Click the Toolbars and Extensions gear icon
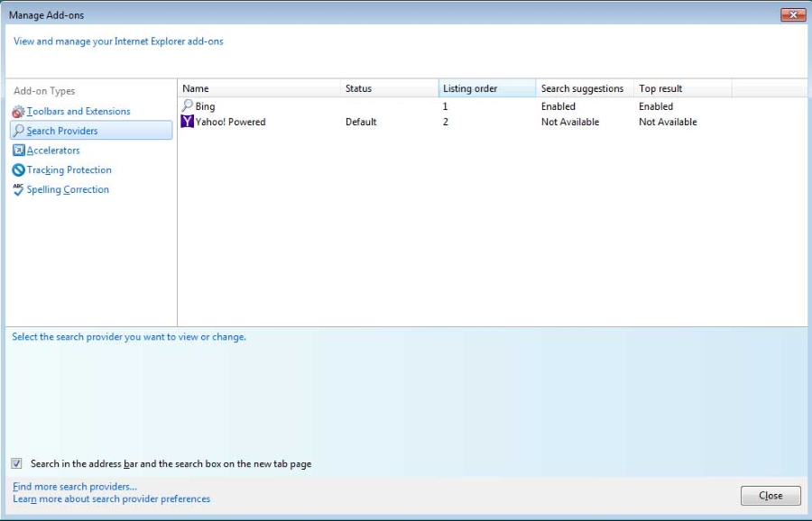Image resolution: width=812 pixels, height=521 pixels. [x=18, y=112]
